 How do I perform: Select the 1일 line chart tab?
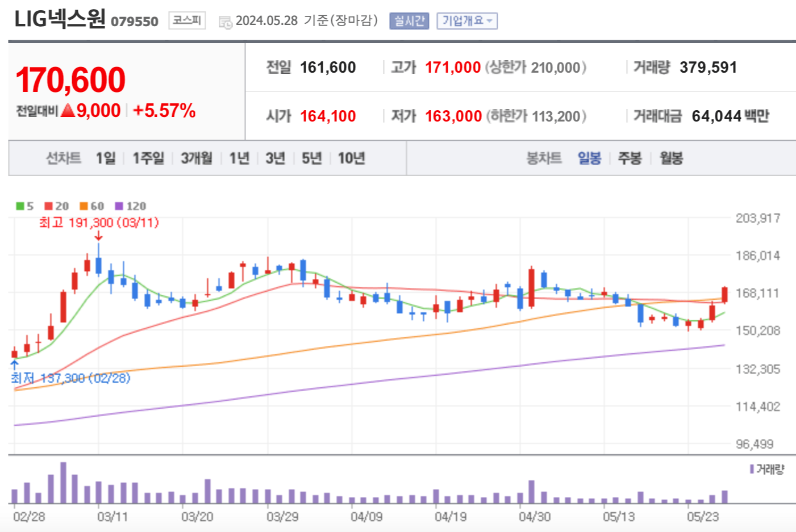pyautogui.click(x=106, y=158)
